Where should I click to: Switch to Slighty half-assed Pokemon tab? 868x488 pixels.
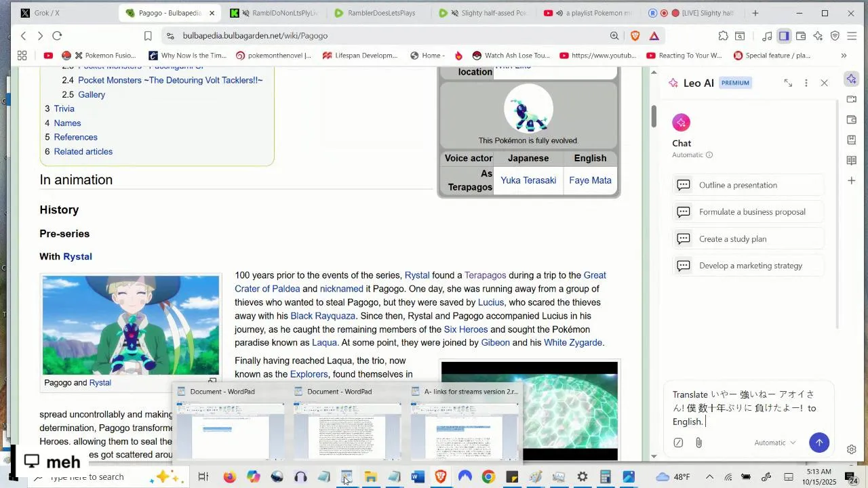(484, 13)
